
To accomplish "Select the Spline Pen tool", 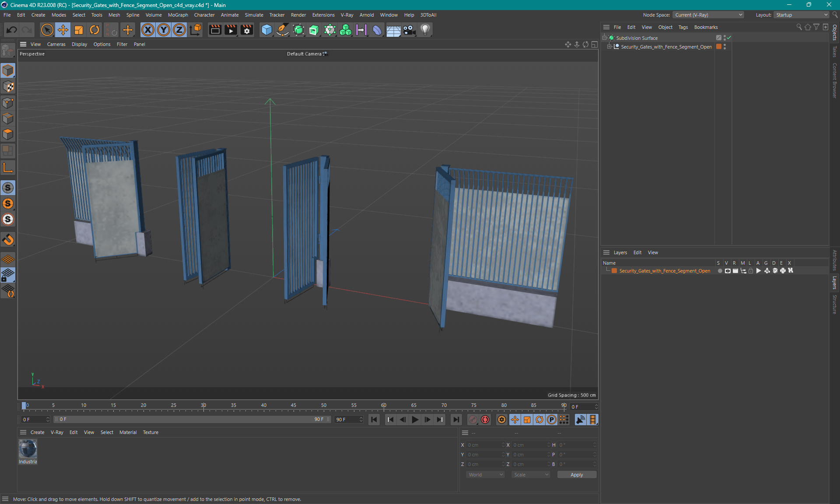I will tap(283, 30).
